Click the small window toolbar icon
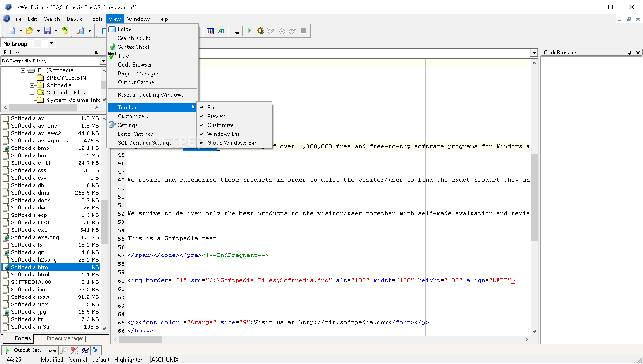Image resolution: width=643 pixels, height=364 pixels. (x=237, y=33)
